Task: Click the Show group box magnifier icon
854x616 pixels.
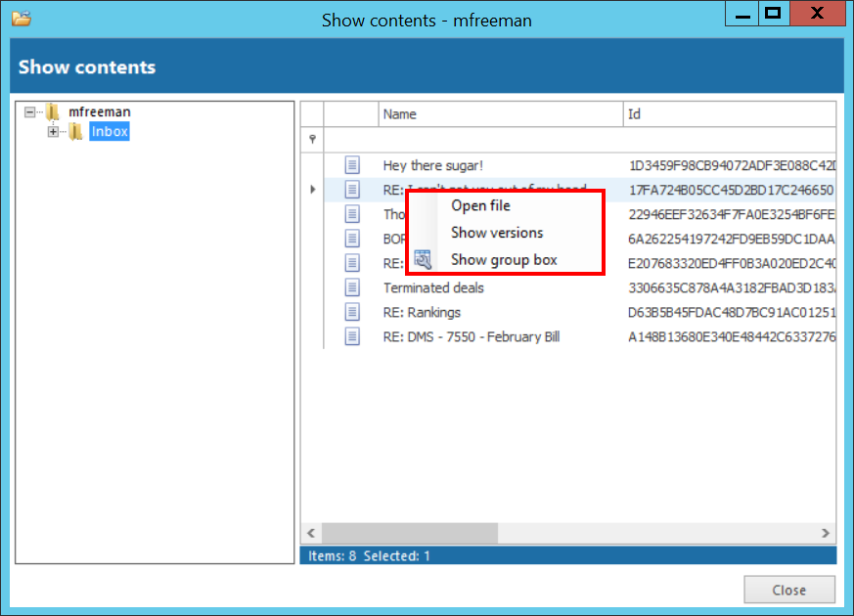Action: [x=423, y=259]
